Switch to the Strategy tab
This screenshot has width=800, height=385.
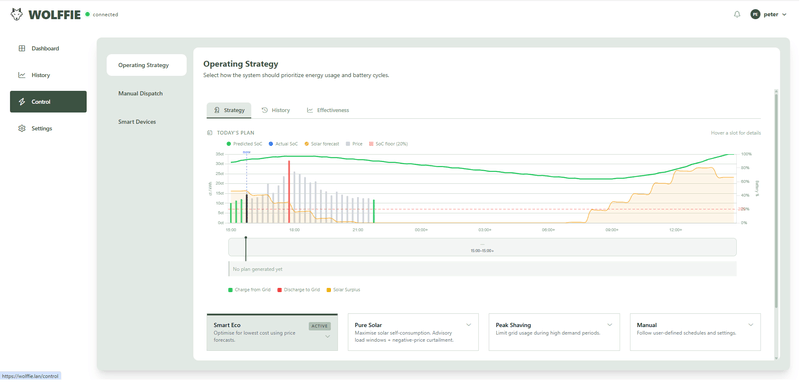229,110
